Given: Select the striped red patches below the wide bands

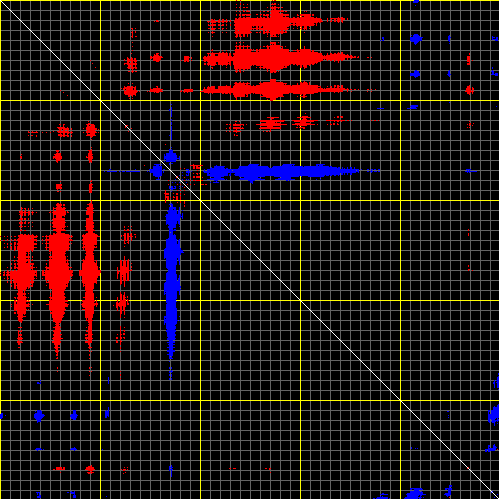Looking at the screenshot, I should (x=288, y=123).
